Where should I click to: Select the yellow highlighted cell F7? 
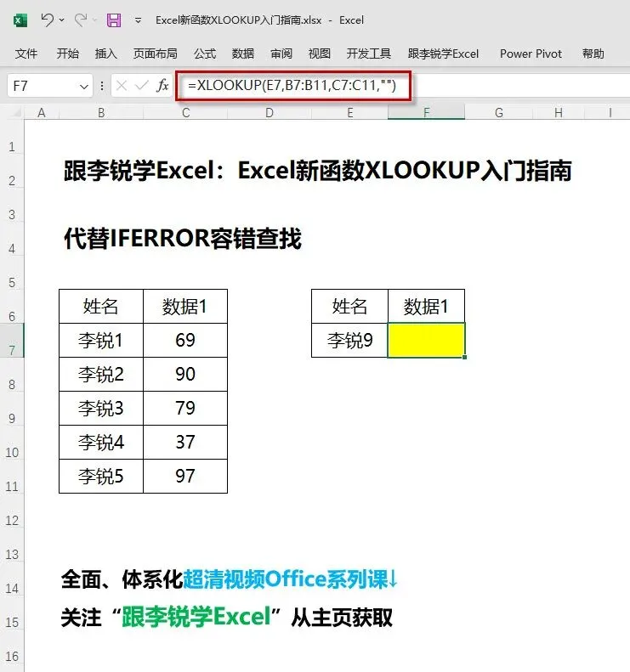(426, 341)
